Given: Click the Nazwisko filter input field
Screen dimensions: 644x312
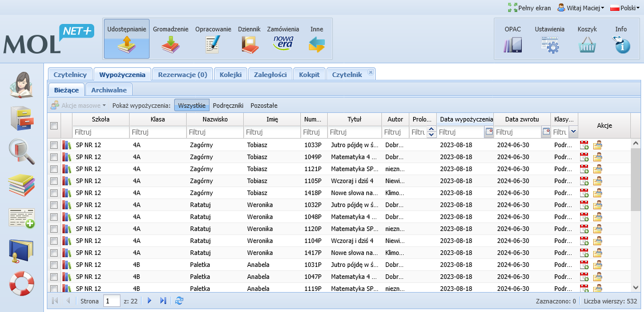Looking at the screenshot, I should point(215,132).
